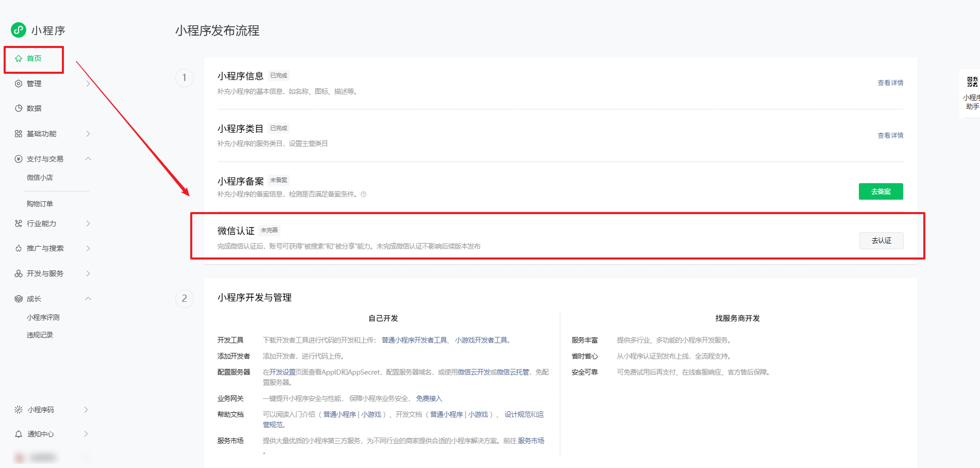Click the 通知中心 bell icon
The image size is (980, 468).
click(19, 434)
